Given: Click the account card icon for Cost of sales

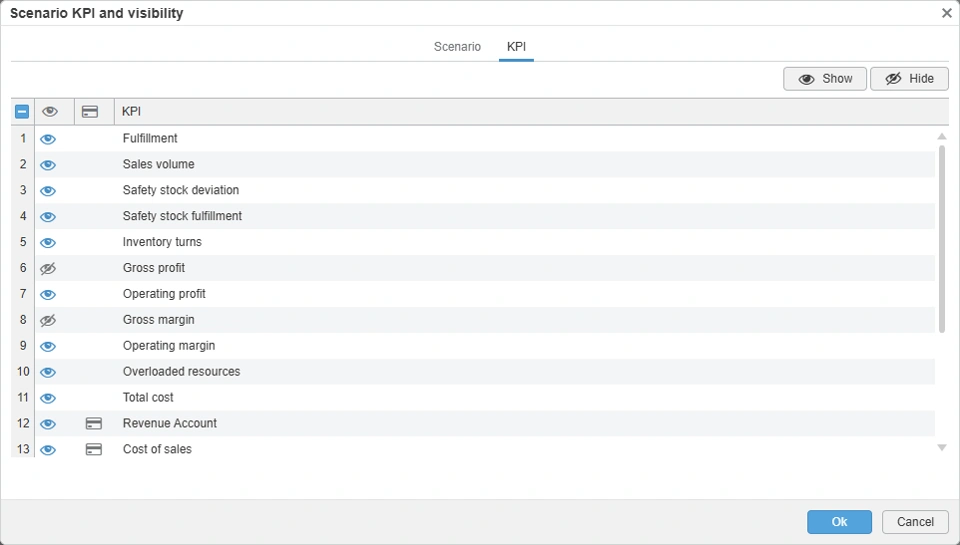Looking at the screenshot, I should tap(94, 449).
